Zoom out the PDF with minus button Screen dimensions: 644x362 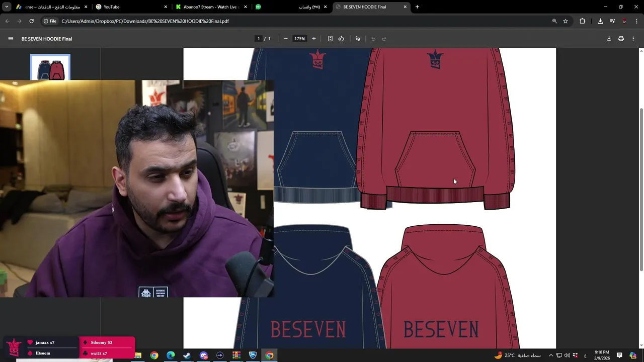pos(286,39)
